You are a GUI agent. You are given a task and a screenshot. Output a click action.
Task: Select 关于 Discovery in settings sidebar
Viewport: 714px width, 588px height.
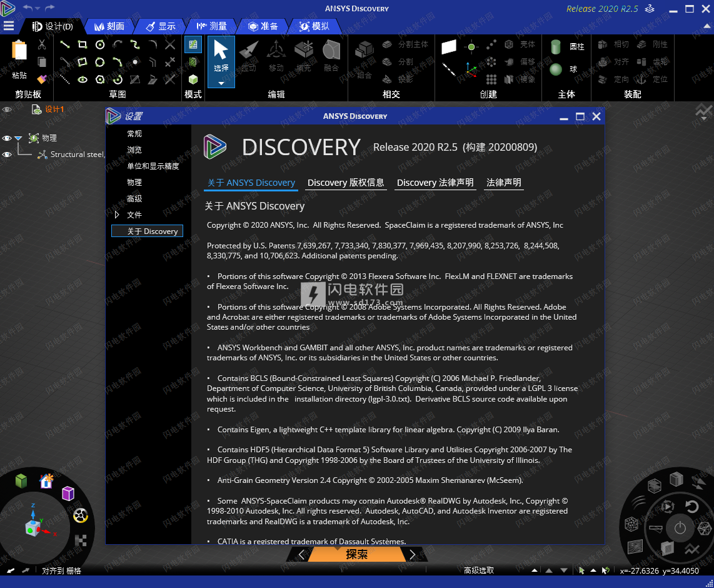pyautogui.click(x=148, y=231)
